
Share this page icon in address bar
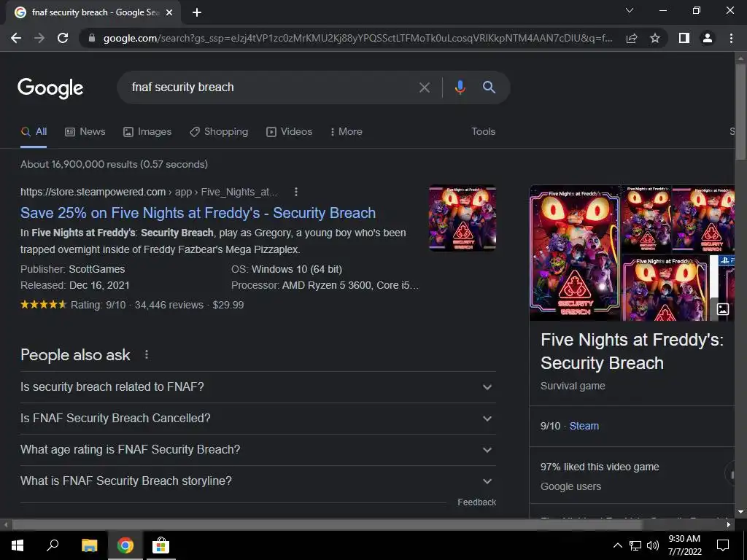tap(632, 38)
